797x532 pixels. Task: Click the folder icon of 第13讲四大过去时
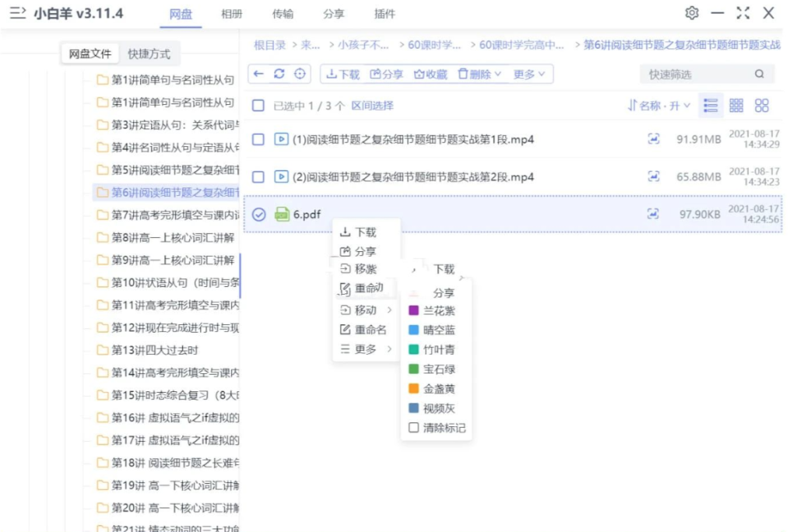tap(102, 350)
